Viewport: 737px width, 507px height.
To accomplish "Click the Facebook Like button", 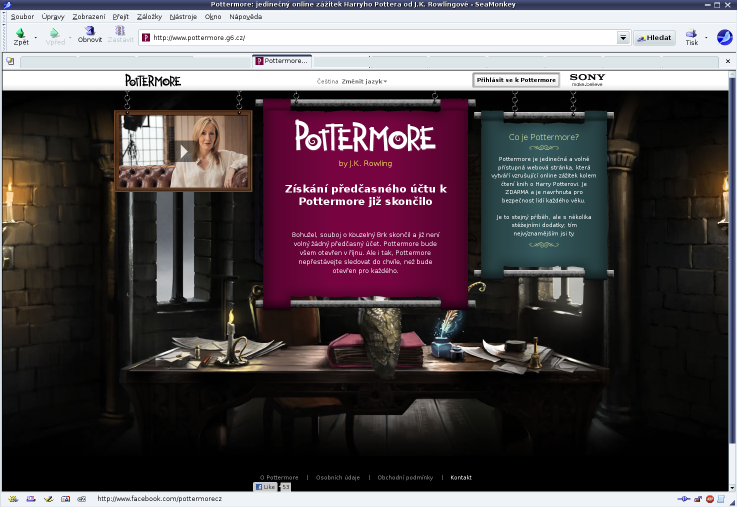I will (265, 487).
